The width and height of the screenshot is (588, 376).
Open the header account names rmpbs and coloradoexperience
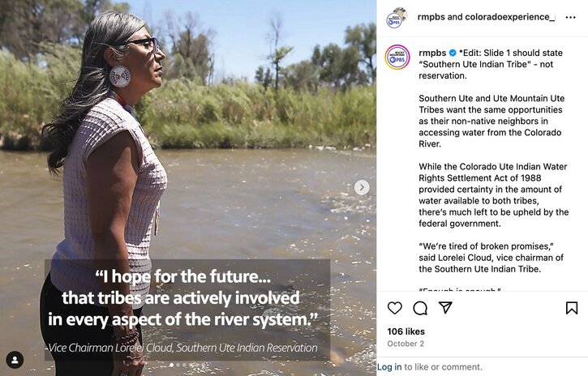[x=487, y=17]
